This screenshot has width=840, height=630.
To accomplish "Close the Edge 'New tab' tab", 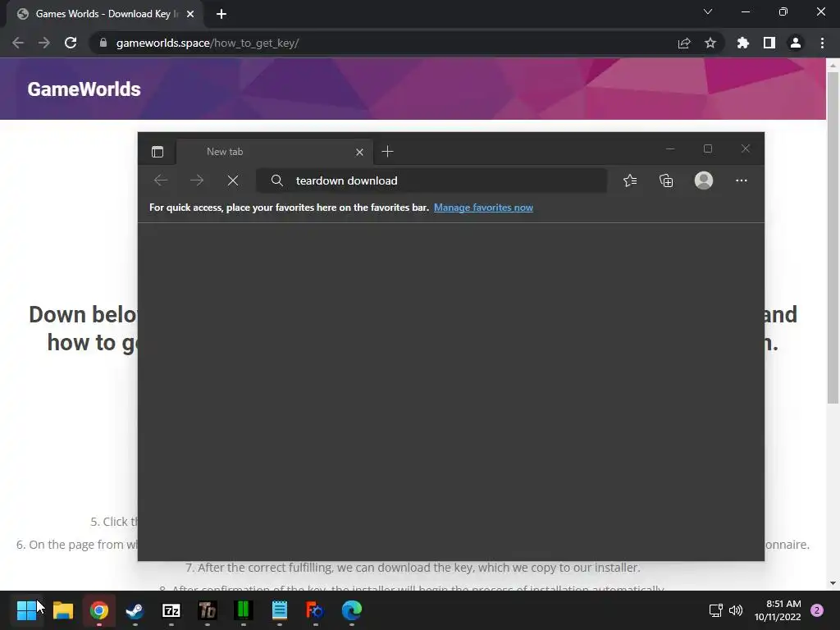I will coord(359,152).
